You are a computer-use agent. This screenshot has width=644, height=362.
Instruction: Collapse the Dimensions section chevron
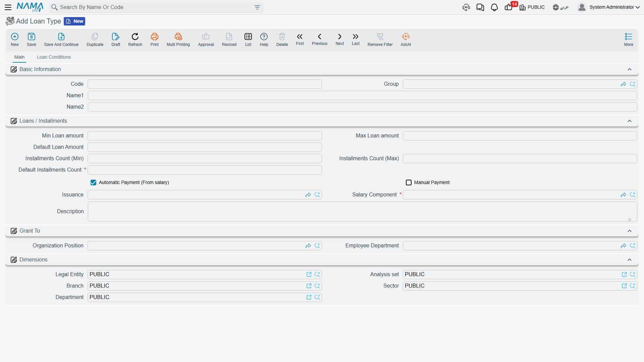coord(630,260)
